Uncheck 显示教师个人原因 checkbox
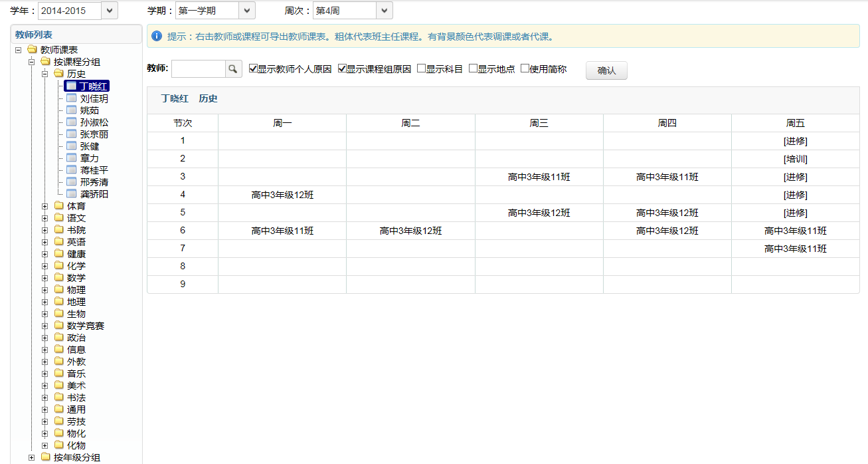868x464 pixels. point(253,68)
